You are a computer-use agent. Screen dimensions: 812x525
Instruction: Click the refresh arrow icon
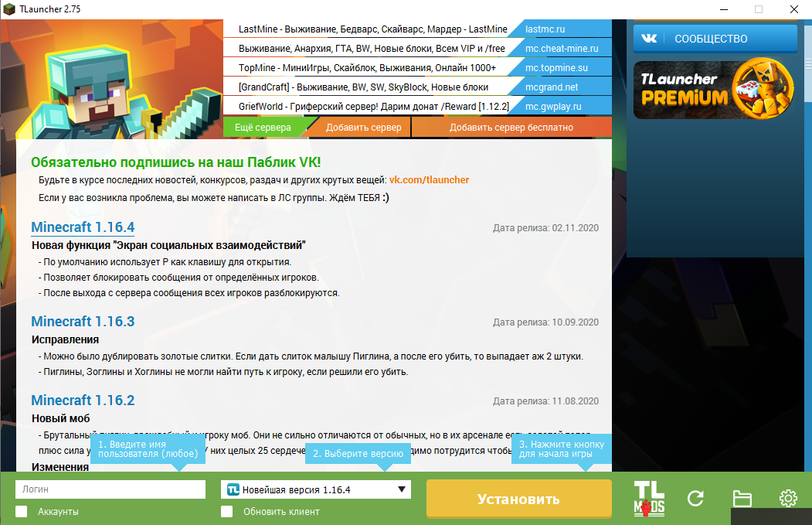[695, 499]
